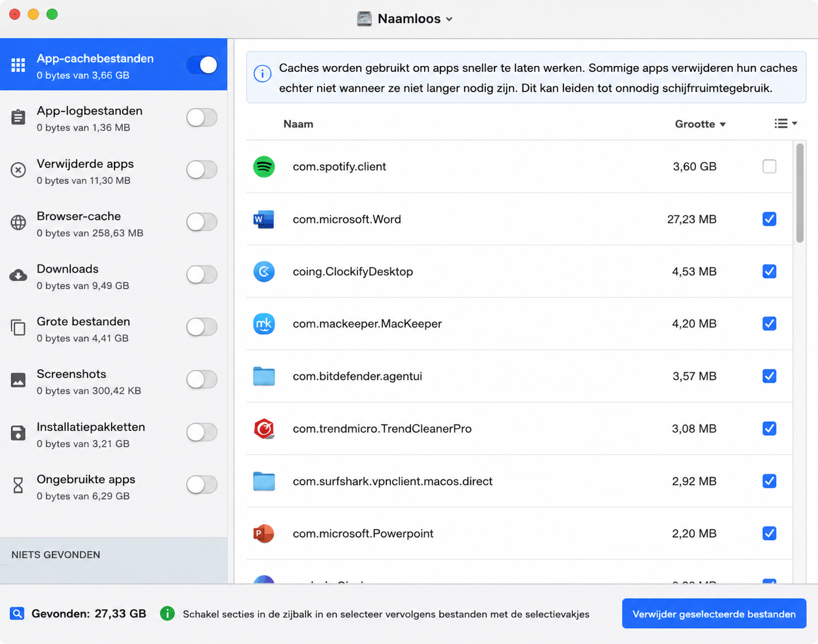The width and height of the screenshot is (818, 644).
Task: Click Verwijder geselecteerde bestanden button
Action: point(714,614)
